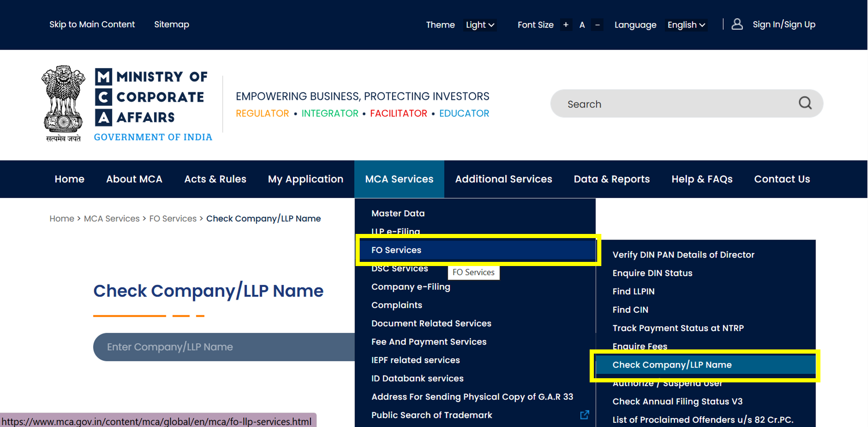Open the FO Services submenu
Viewport: 868px width, 427px height.
click(x=396, y=250)
